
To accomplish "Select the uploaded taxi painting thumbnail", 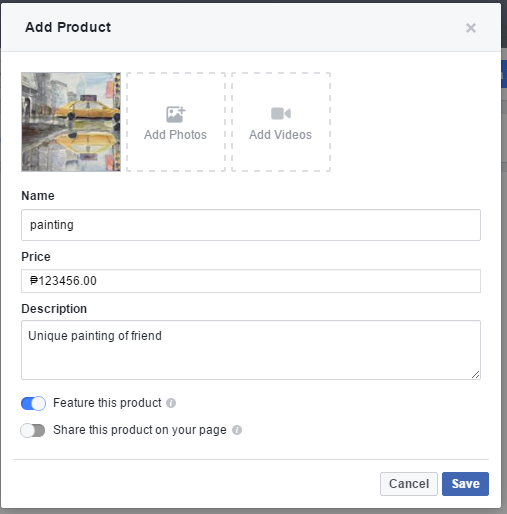I will click(x=71, y=122).
